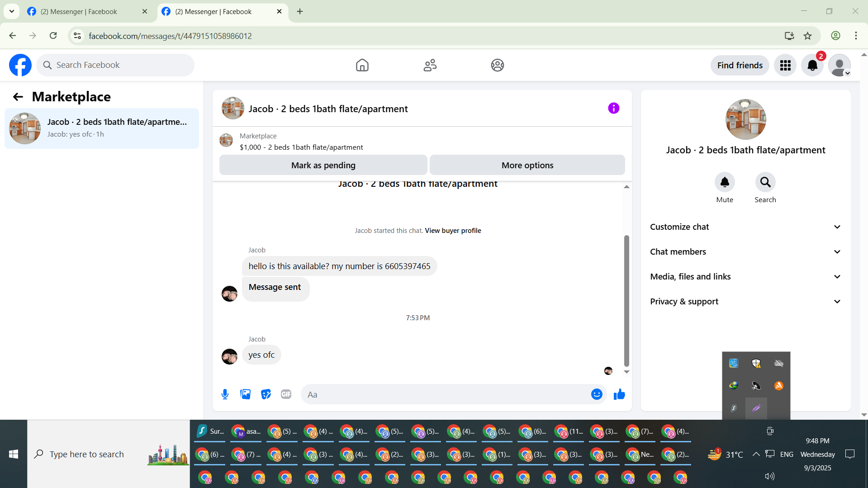Open a new browser tab
The height and width of the screenshot is (488, 868).
tap(300, 12)
